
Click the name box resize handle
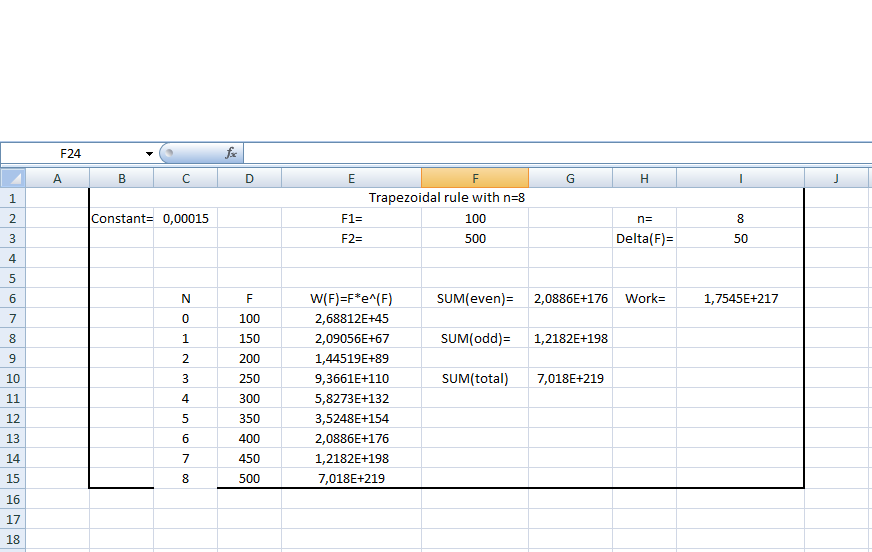pyautogui.click(x=169, y=153)
